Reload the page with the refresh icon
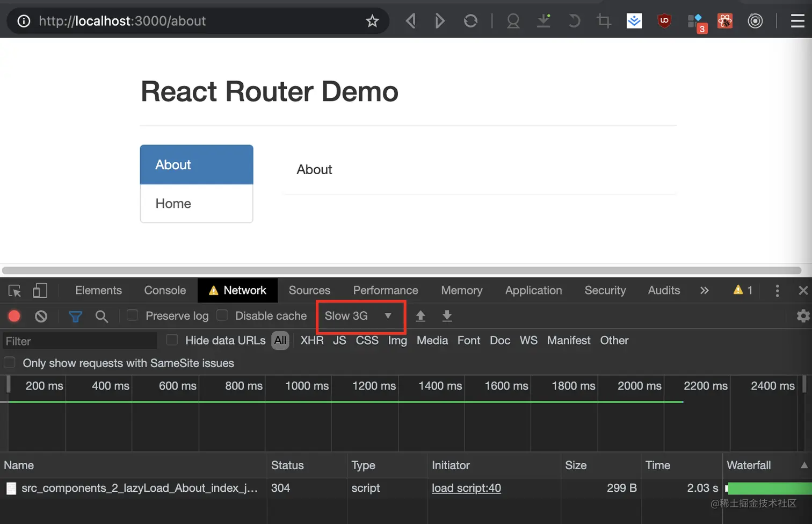 click(470, 21)
